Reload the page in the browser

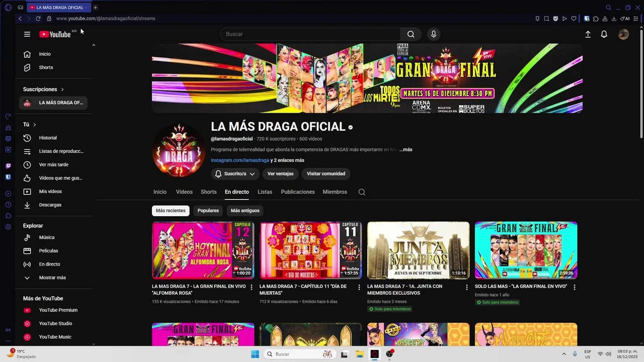click(x=38, y=19)
